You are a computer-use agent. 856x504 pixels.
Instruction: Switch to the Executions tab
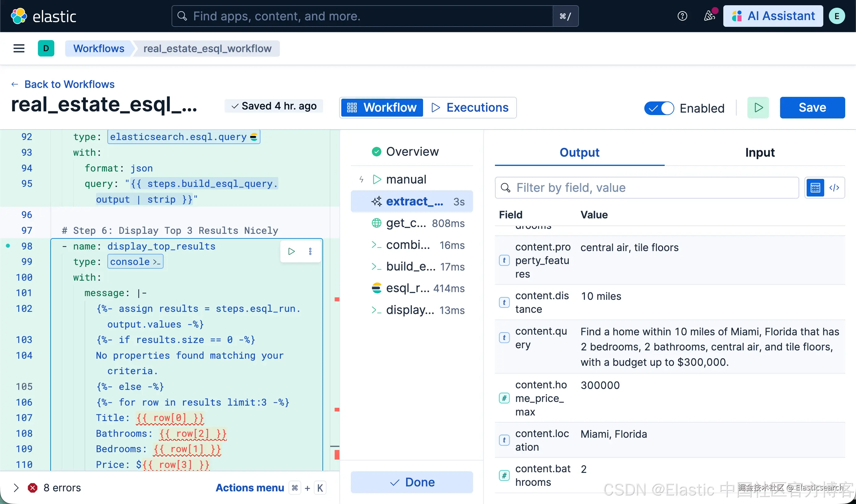click(x=470, y=108)
